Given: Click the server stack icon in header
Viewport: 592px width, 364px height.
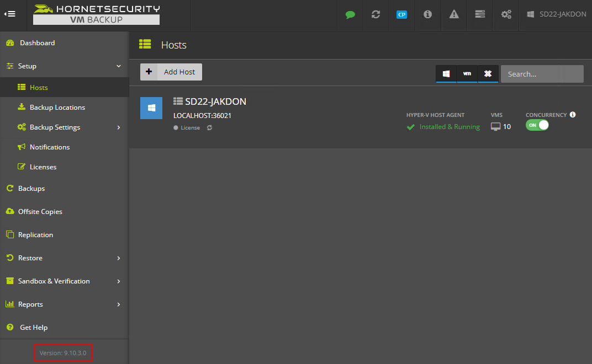Looking at the screenshot, I should (480, 14).
